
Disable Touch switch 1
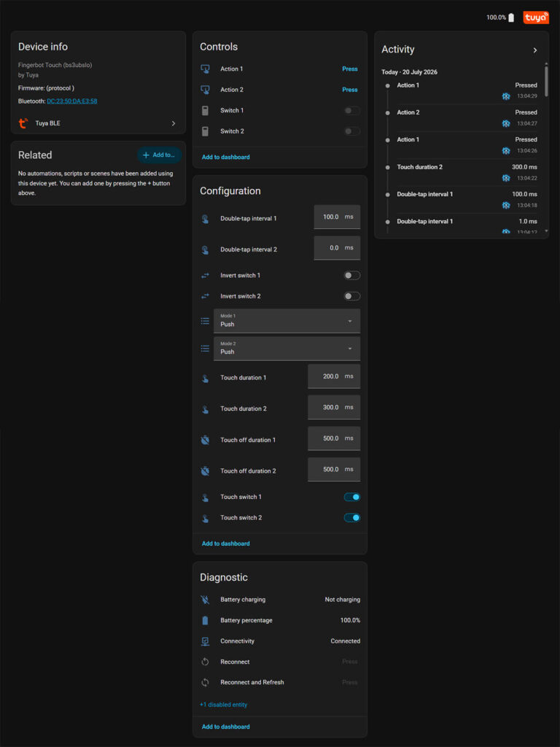coord(352,498)
